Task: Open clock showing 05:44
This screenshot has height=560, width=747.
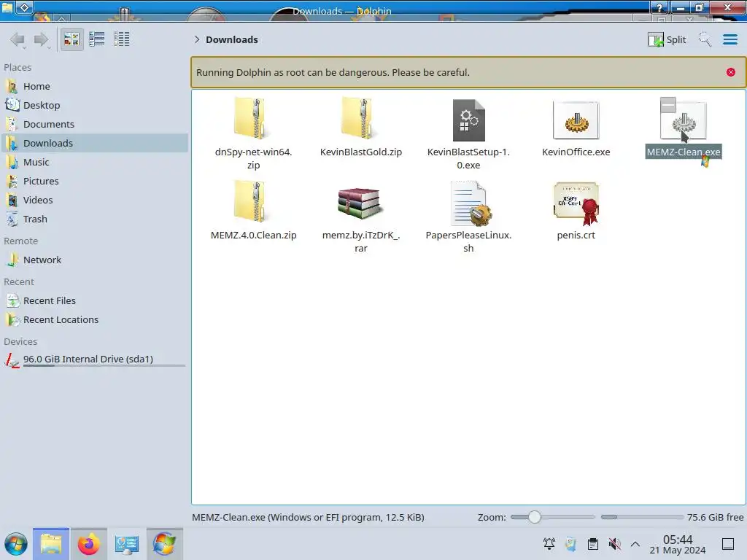Action: tap(678, 544)
